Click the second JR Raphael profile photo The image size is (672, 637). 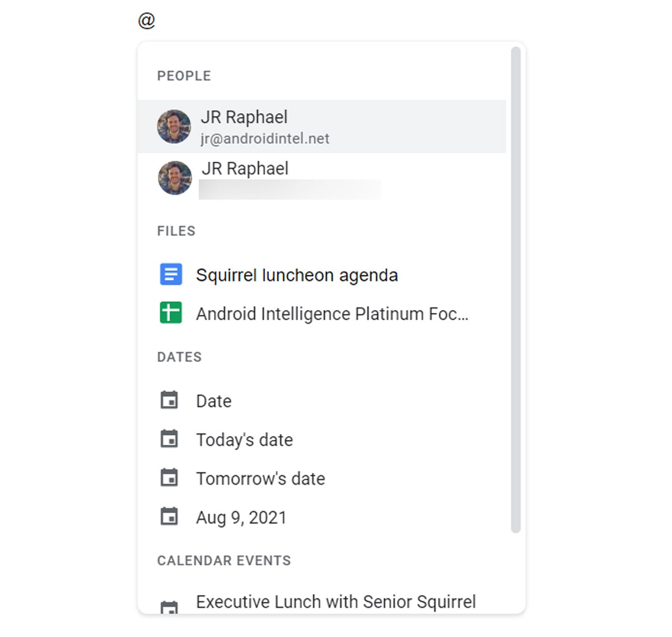click(x=175, y=178)
